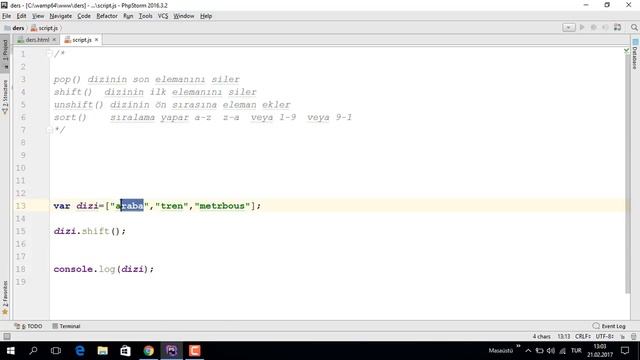The image size is (640, 360).
Task: Click line number 13 in the gutter
Action: point(20,206)
